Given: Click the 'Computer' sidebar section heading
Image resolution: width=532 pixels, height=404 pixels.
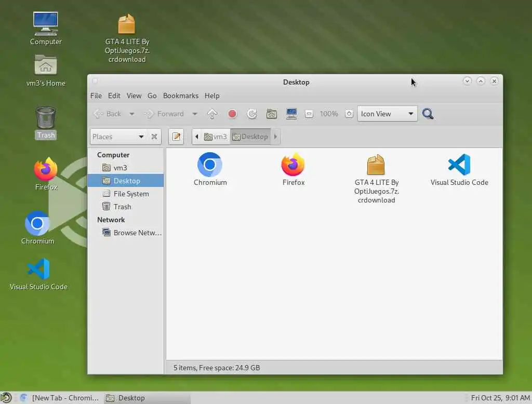Looking at the screenshot, I should point(113,155).
